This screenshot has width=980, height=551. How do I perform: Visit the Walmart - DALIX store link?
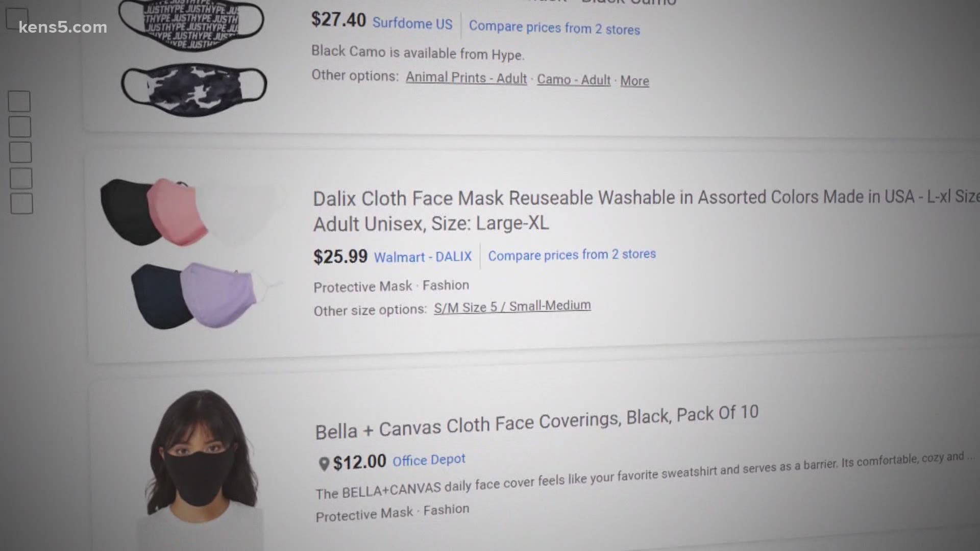(423, 257)
